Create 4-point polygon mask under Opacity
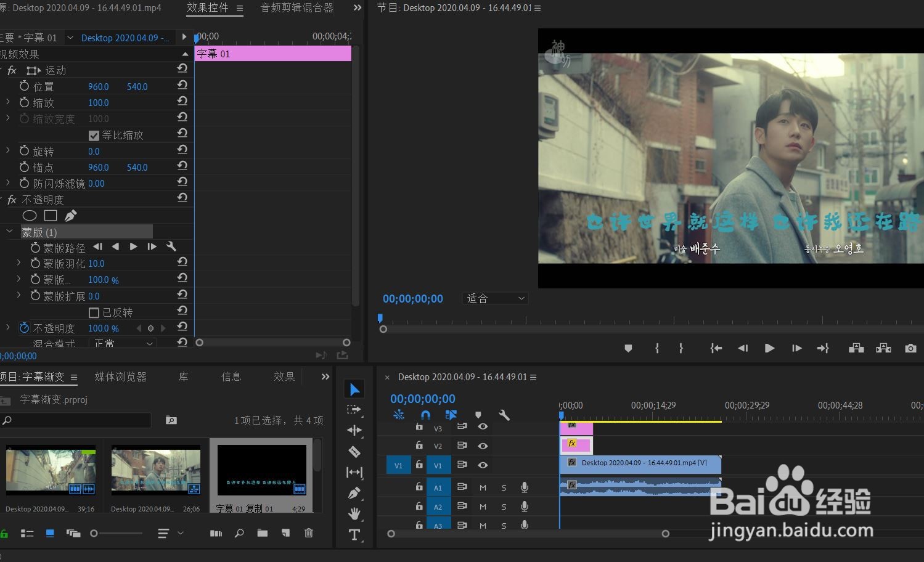The image size is (924, 562). click(x=51, y=216)
